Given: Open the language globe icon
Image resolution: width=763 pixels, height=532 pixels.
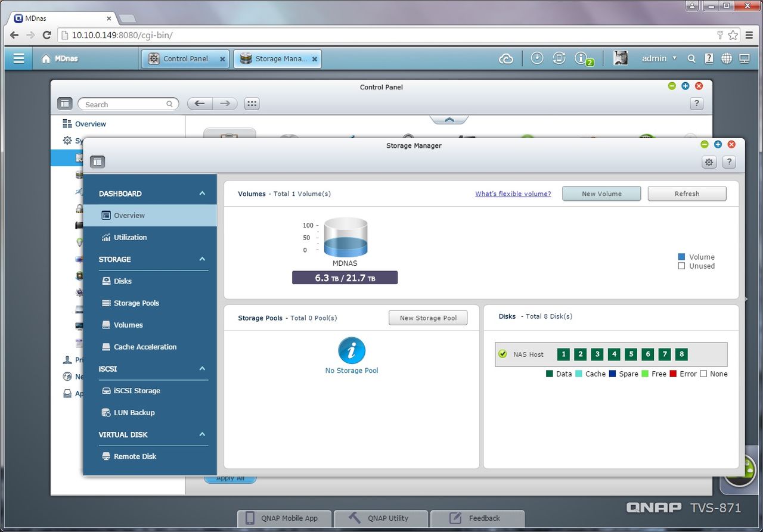Looking at the screenshot, I should (727, 58).
